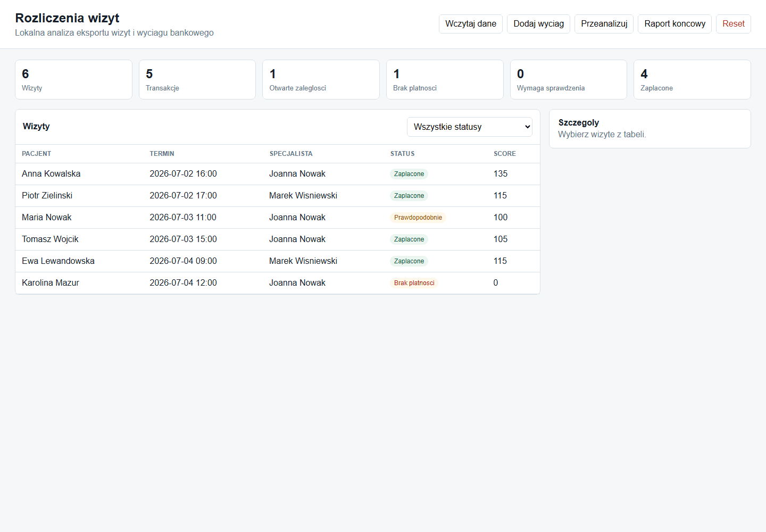Click date 2026-07-04 09:00
This screenshot has height=532, width=766.
click(x=183, y=261)
